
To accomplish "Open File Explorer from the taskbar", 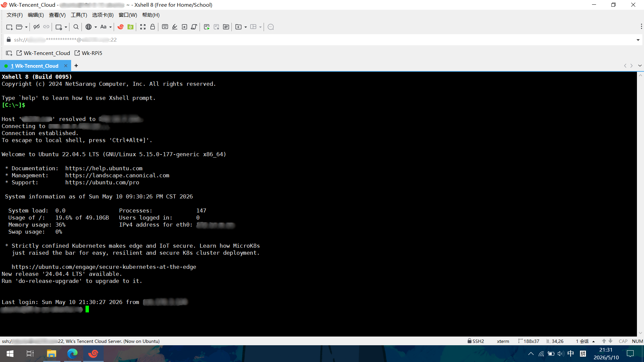I will (x=51, y=354).
